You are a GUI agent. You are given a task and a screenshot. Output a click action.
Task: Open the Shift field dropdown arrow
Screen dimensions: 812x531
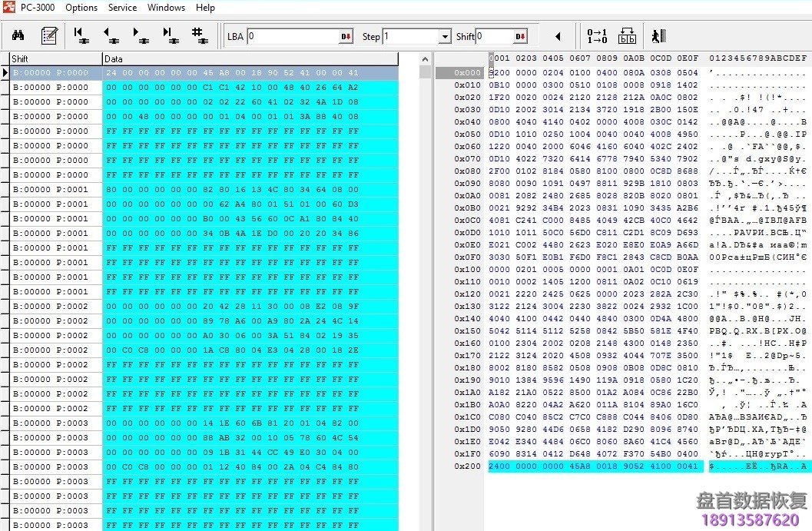(521, 37)
